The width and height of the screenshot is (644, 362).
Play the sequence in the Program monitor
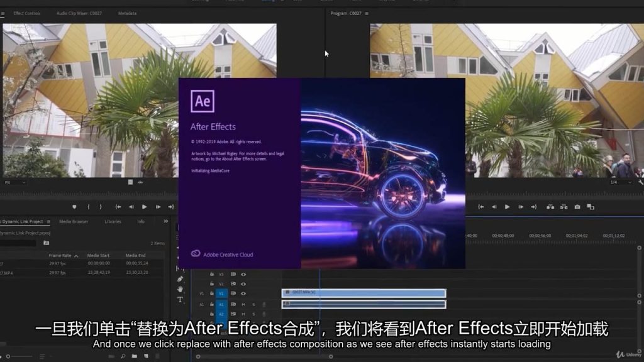508,207
